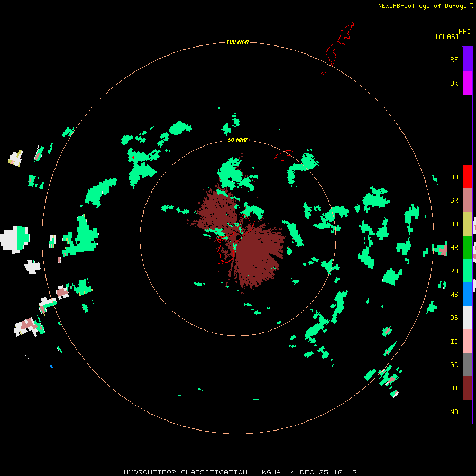Click the ND legend label
This screenshot has width=476, height=476.
click(454, 412)
